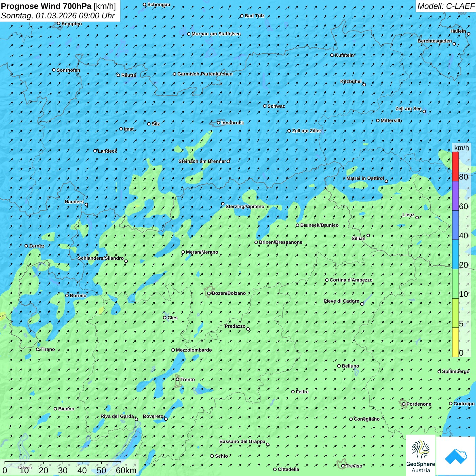Screen dimensions: 476x476
Task: Click the 'Brixen/Bressanone' label
Action: 280,242
